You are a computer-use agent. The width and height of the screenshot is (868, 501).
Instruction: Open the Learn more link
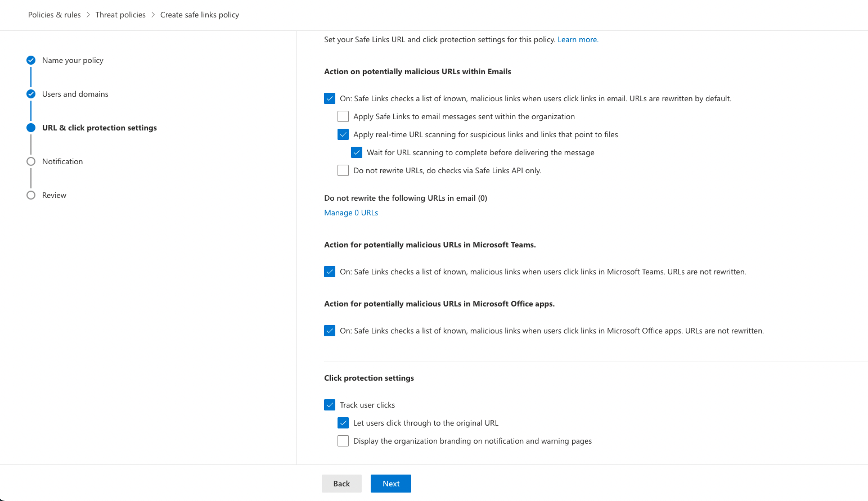click(578, 39)
